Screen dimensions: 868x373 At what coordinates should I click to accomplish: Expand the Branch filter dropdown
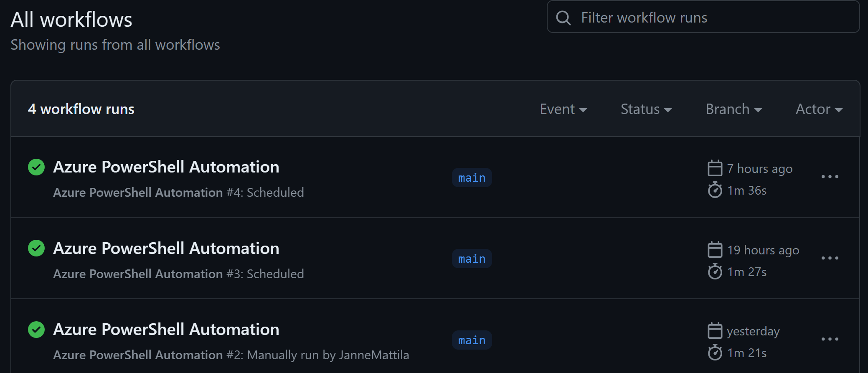pos(734,109)
